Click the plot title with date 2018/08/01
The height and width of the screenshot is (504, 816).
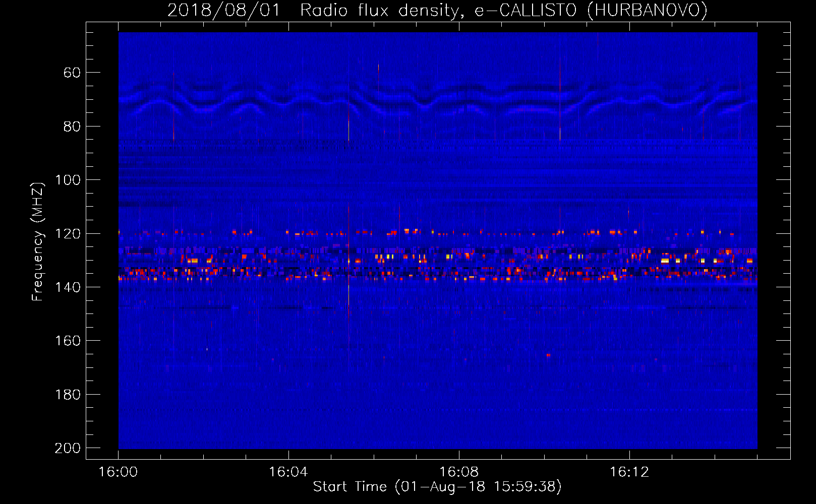437,10
